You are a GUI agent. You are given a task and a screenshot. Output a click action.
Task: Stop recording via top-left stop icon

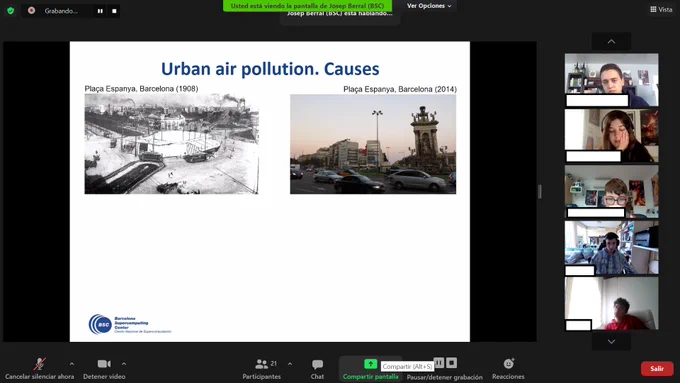tap(114, 11)
